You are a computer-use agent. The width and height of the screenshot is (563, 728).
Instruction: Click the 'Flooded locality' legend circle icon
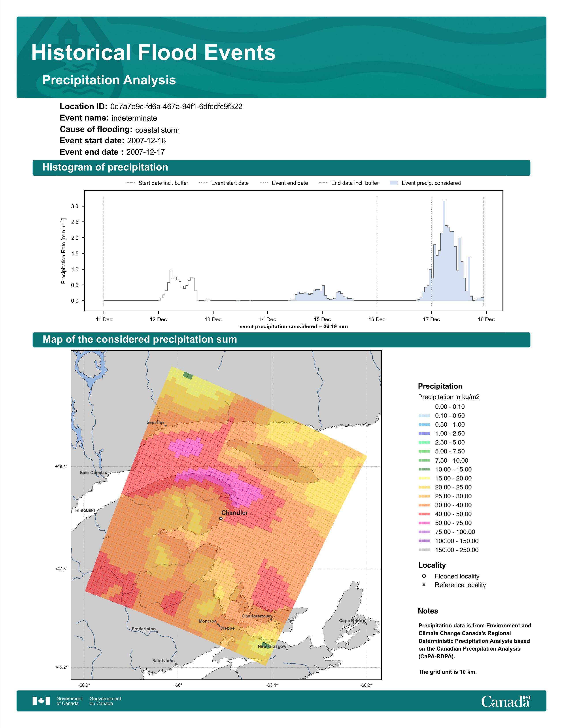pos(424,576)
